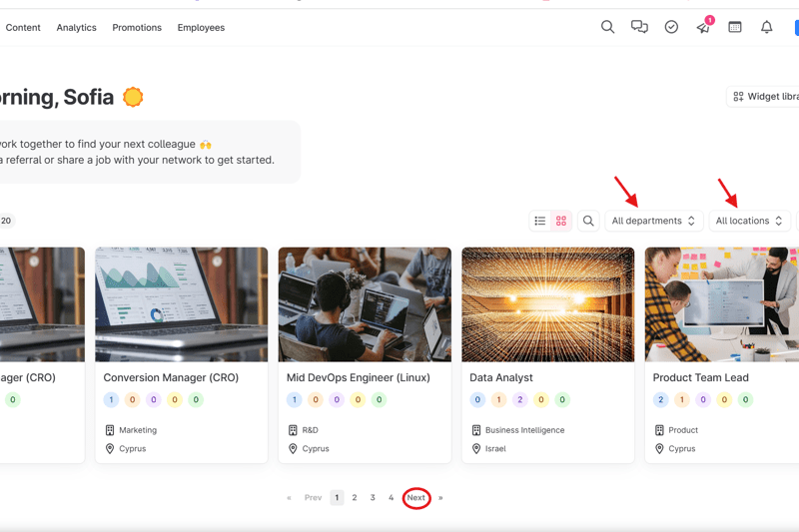Click blue count badge on Conversion Manager card

click(111, 399)
